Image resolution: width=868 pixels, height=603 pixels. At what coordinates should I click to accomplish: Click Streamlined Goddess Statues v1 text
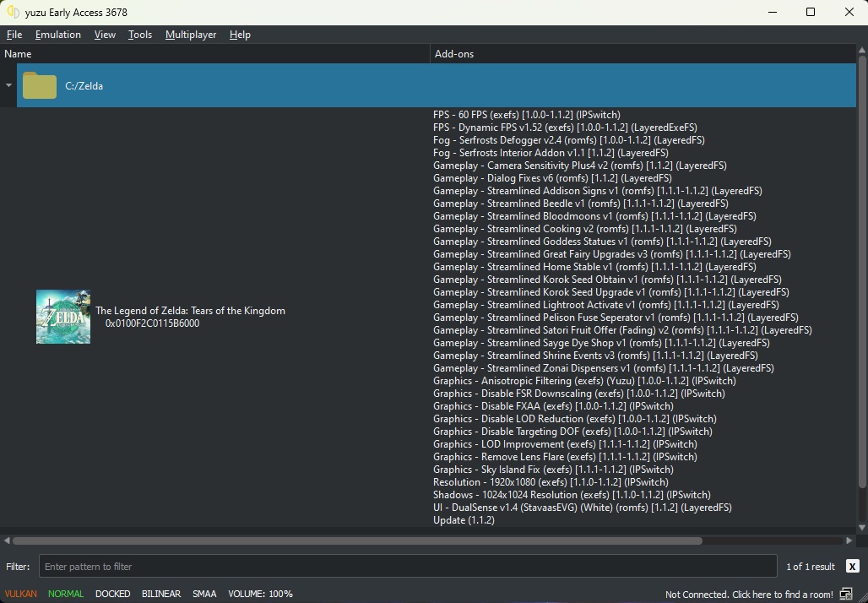coord(602,242)
